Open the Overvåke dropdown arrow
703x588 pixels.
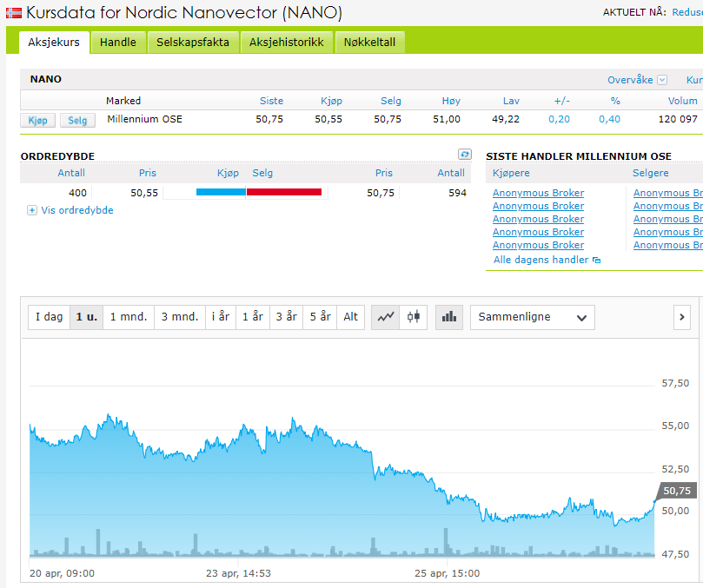pyautogui.click(x=662, y=80)
